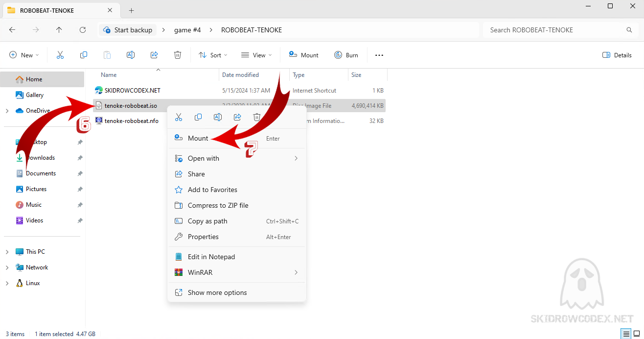The image size is (644, 339).
Task: Click the Delete icon in the context menu
Action: pyautogui.click(x=257, y=117)
